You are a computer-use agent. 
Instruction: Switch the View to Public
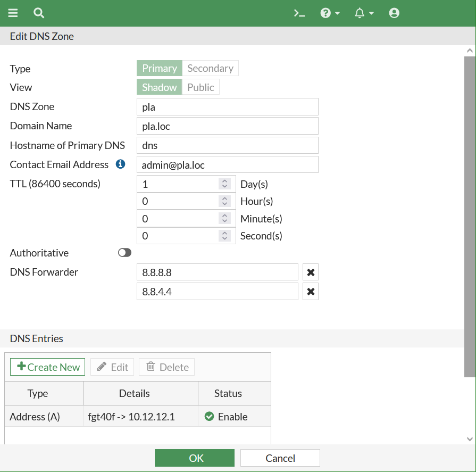coord(201,87)
